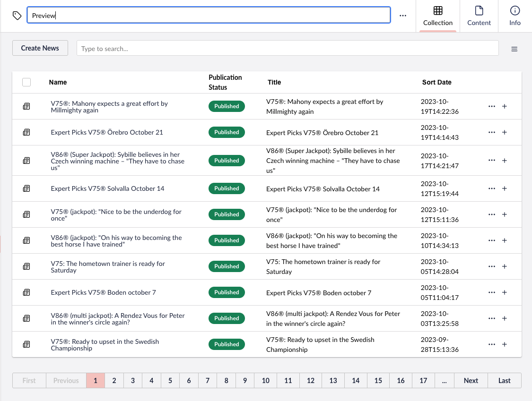
Task: Click the Title column header
Action: (274, 82)
